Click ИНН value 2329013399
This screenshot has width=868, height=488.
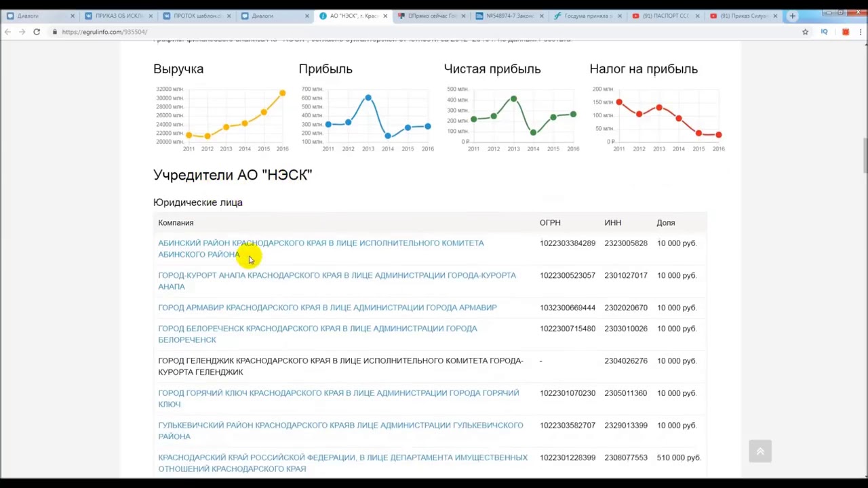[x=626, y=426]
